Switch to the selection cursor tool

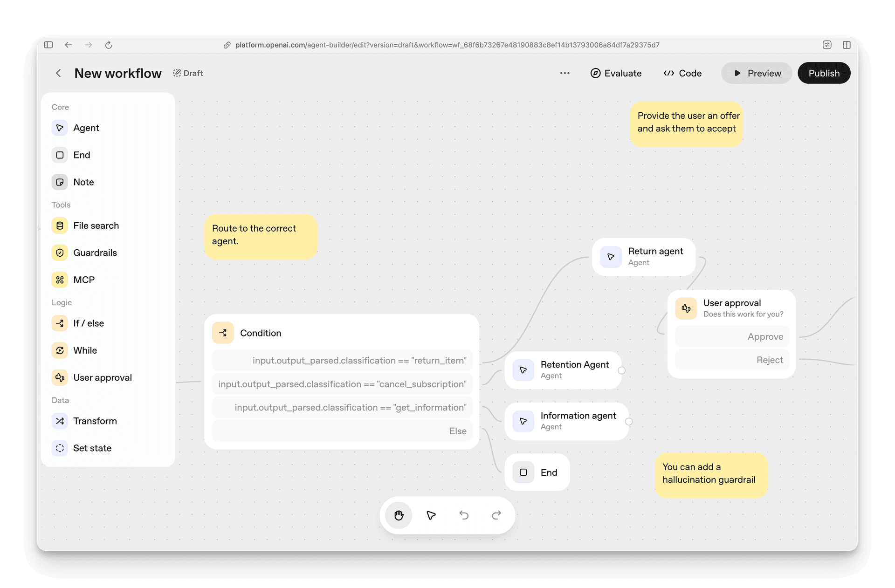(x=431, y=515)
